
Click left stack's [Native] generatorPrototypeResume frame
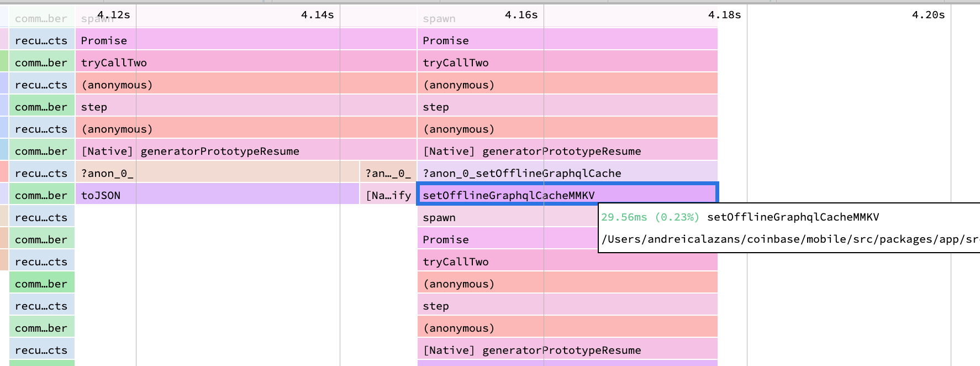(x=246, y=150)
